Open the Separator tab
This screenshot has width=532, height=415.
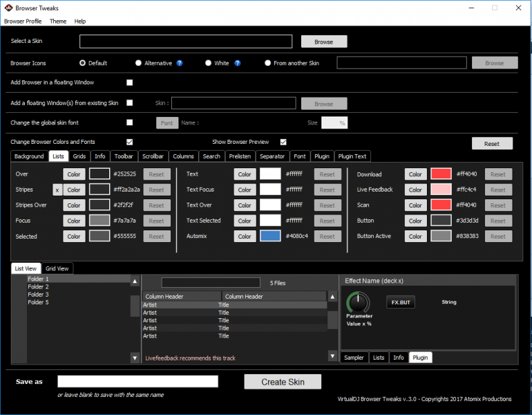tap(272, 156)
